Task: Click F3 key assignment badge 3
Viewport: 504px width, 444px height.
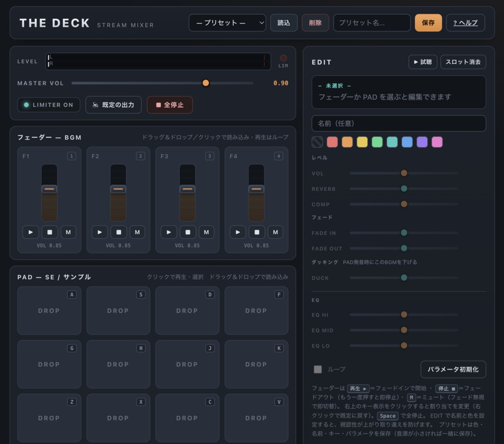Action: click(x=210, y=156)
